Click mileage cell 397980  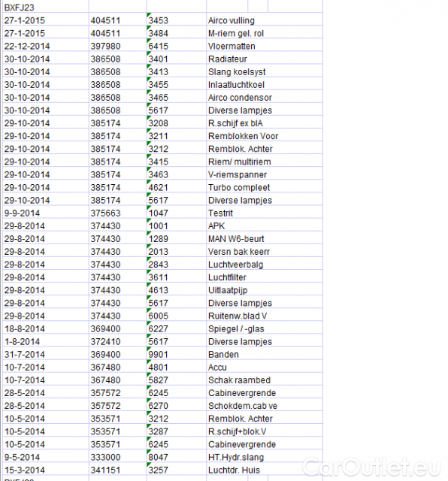(x=118, y=45)
